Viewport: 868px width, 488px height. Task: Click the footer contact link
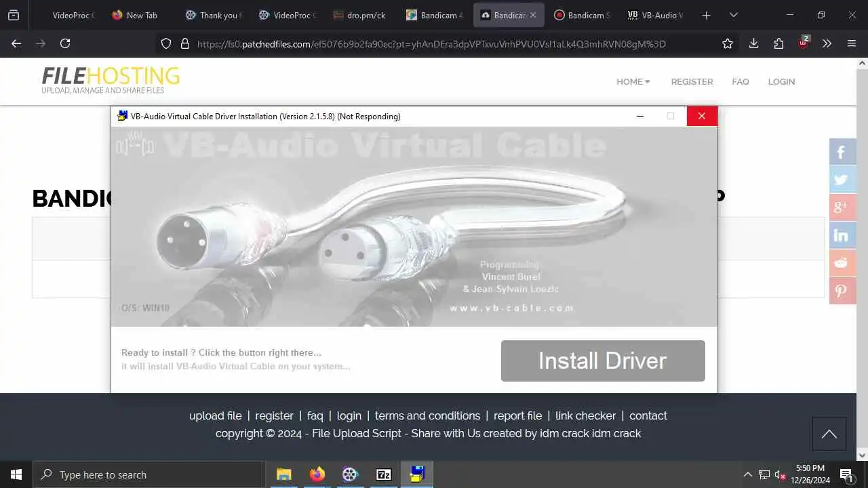click(648, 415)
